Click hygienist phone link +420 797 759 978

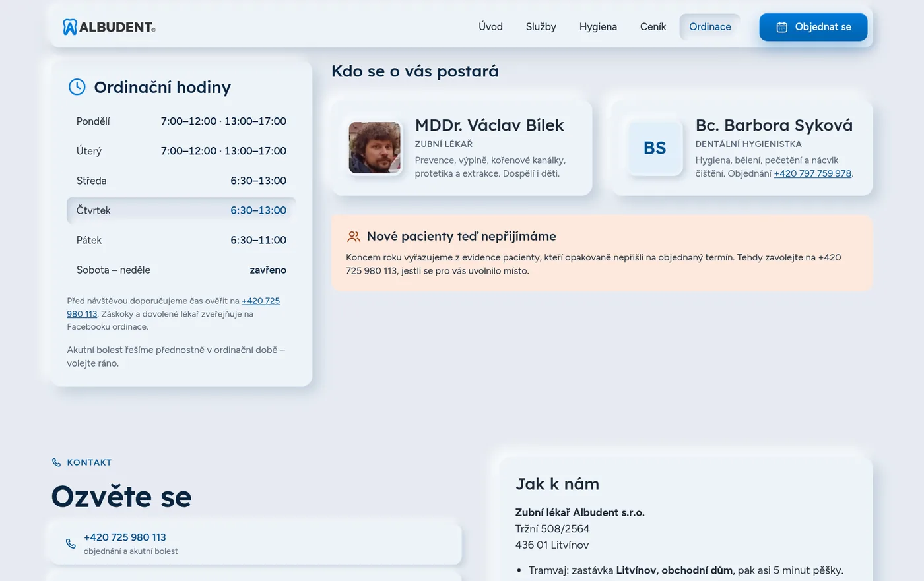(812, 173)
